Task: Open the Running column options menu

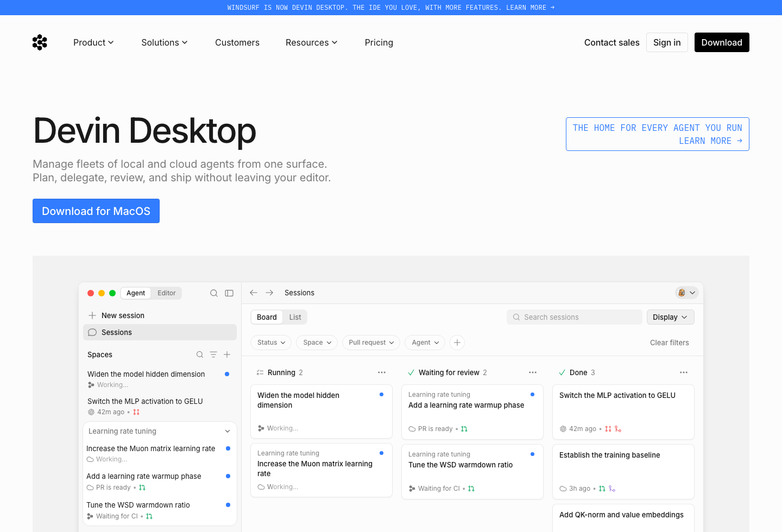Action: (x=382, y=372)
